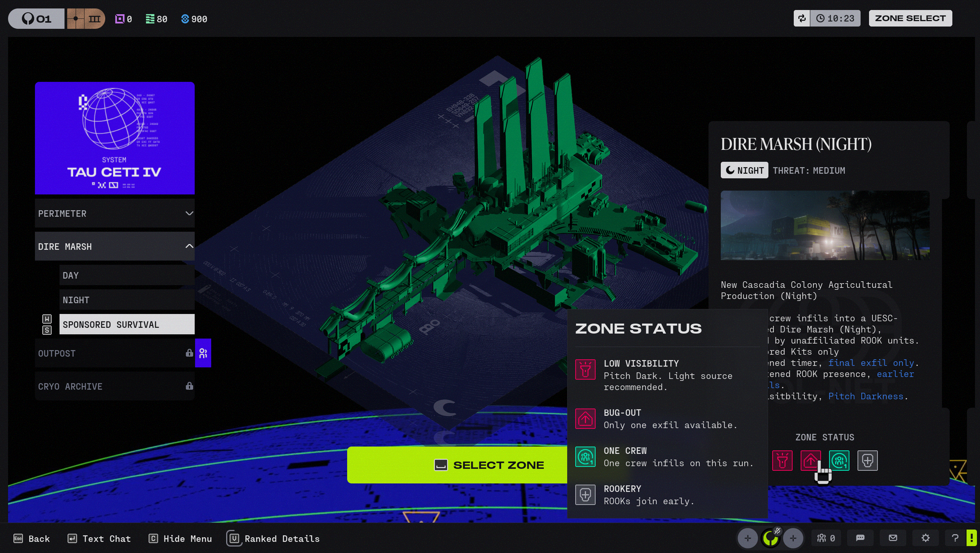Click the teal one-crew zone status icon

pyautogui.click(x=839, y=460)
